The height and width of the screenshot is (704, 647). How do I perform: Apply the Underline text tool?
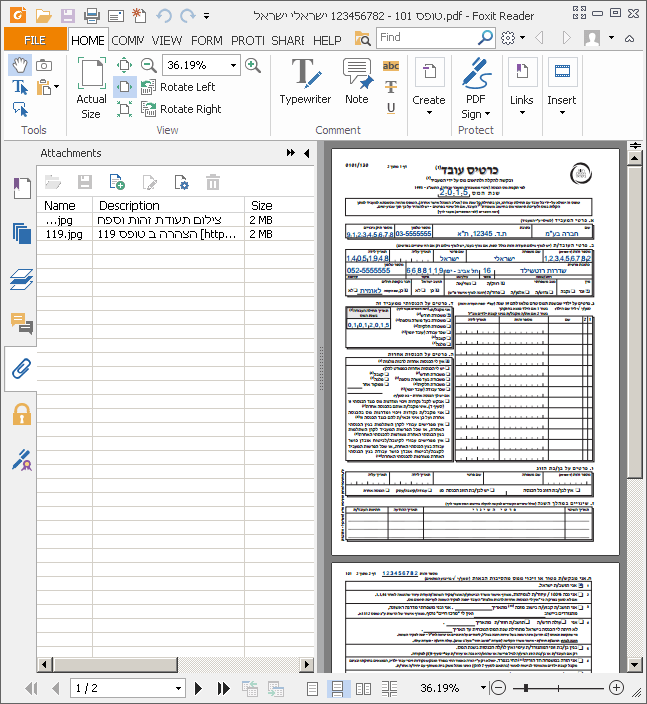[x=391, y=108]
